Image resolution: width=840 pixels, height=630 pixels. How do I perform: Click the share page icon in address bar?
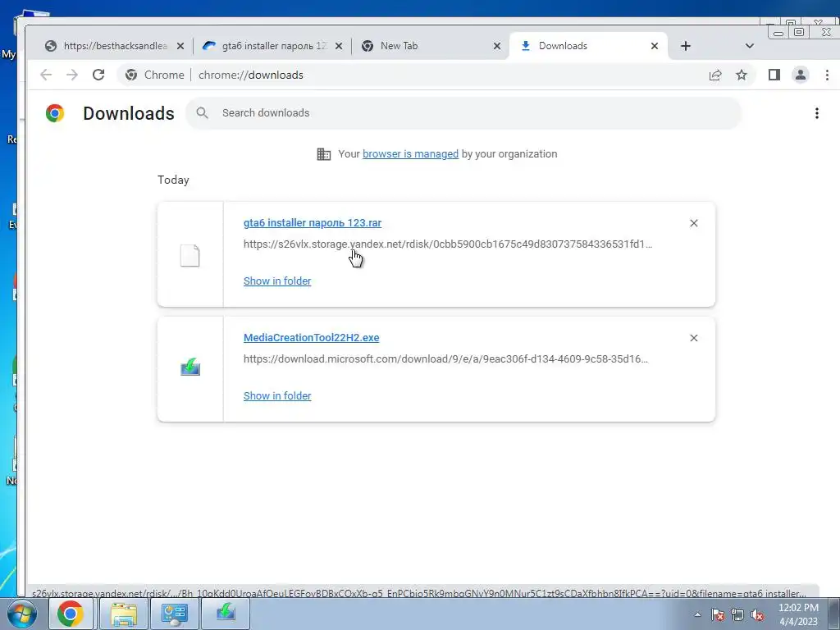[715, 75]
